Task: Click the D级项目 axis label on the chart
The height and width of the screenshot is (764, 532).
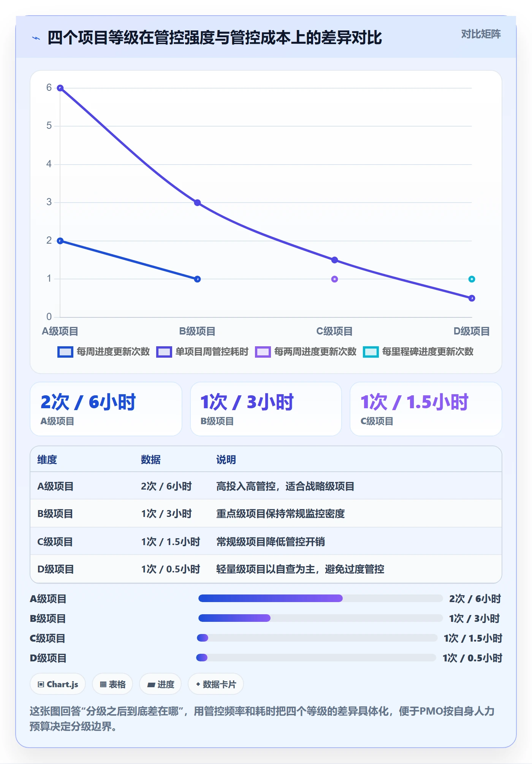Action: (x=472, y=331)
